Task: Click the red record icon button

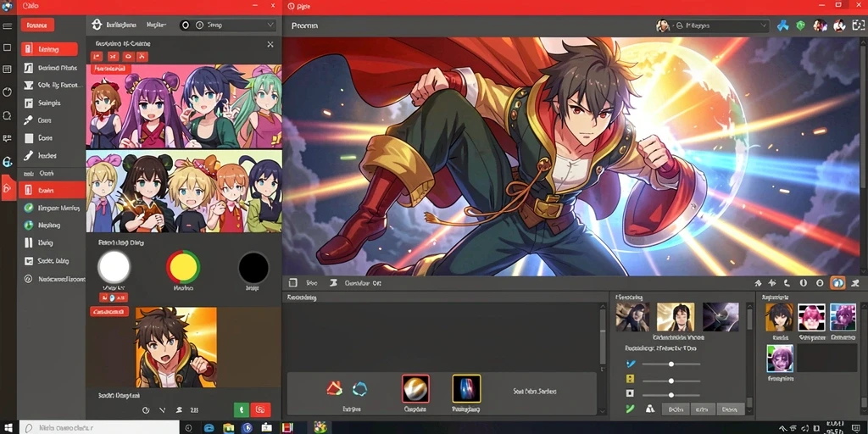Action: (x=260, y=409)
